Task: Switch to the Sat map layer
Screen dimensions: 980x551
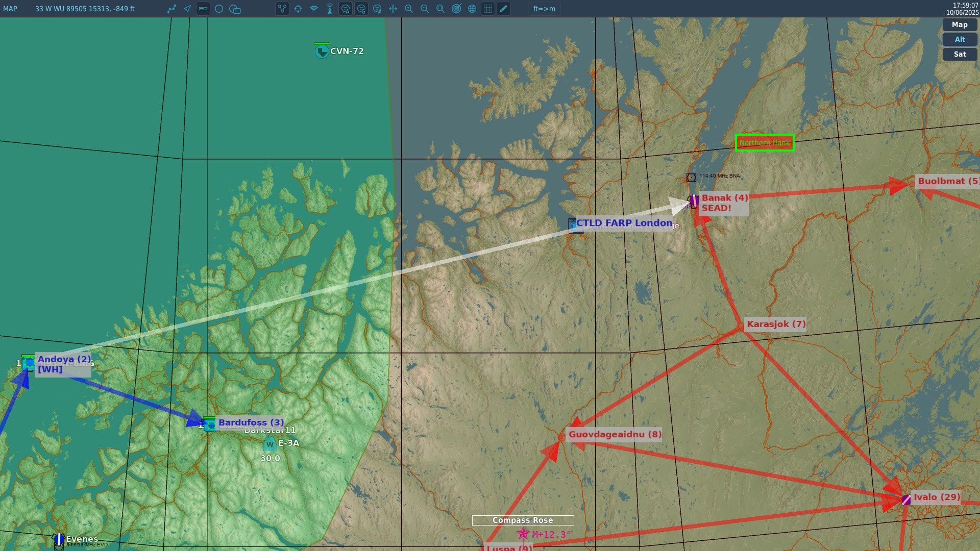Action: coord(960,54)
